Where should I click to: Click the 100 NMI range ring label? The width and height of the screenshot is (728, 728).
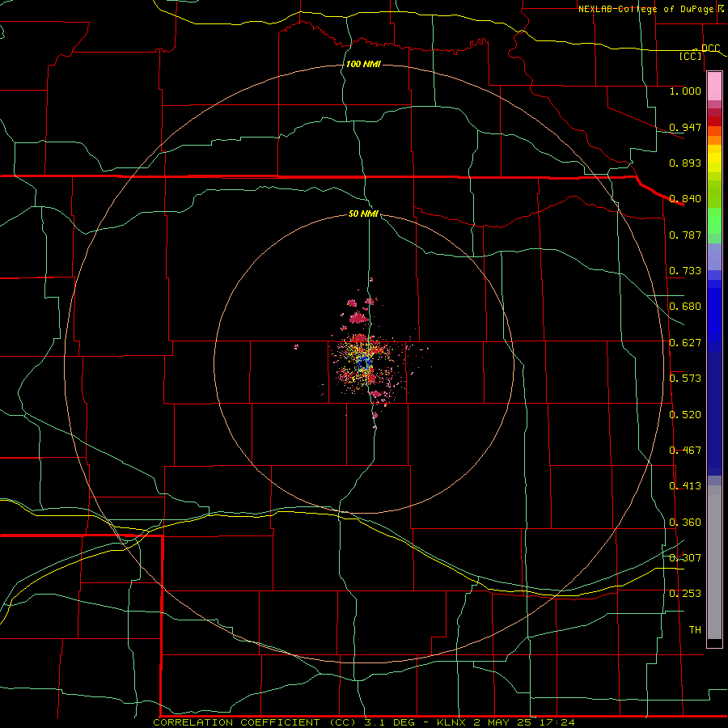[363, 64]
